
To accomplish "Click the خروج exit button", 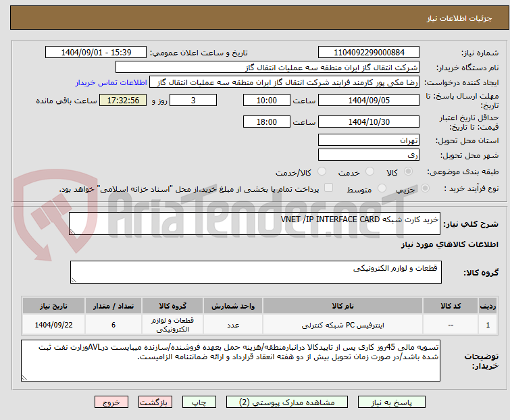I will pos(111,402).
